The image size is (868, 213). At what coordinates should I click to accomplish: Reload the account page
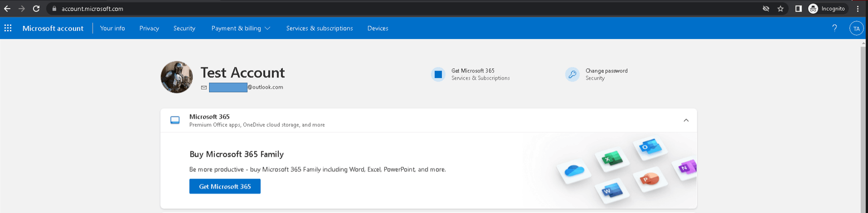pyautogui.click(x=36, y=9)
